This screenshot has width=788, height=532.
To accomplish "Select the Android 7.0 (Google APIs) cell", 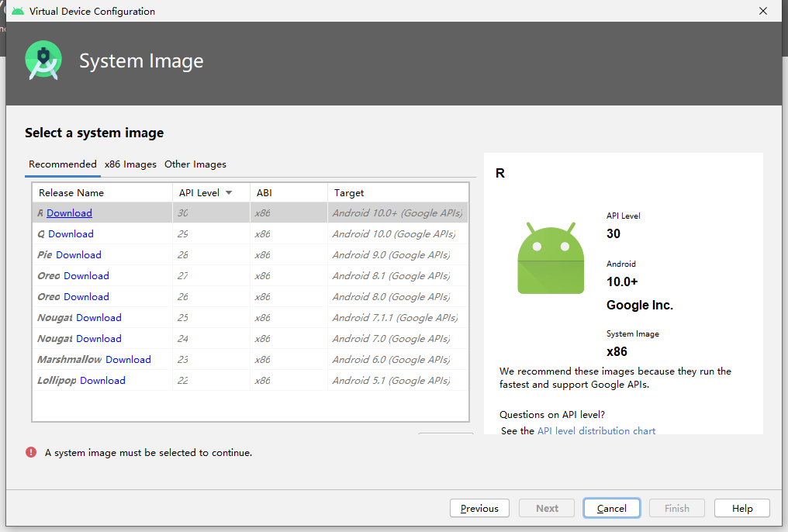I will point(398,339).
